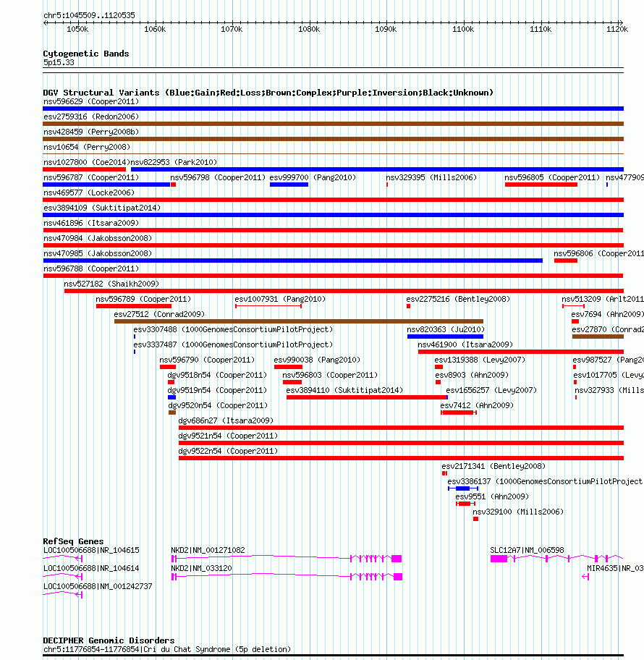Open the dgv9521n54 (Cooper2011) label
Screen dimensions: 644x660
point(228,435)
